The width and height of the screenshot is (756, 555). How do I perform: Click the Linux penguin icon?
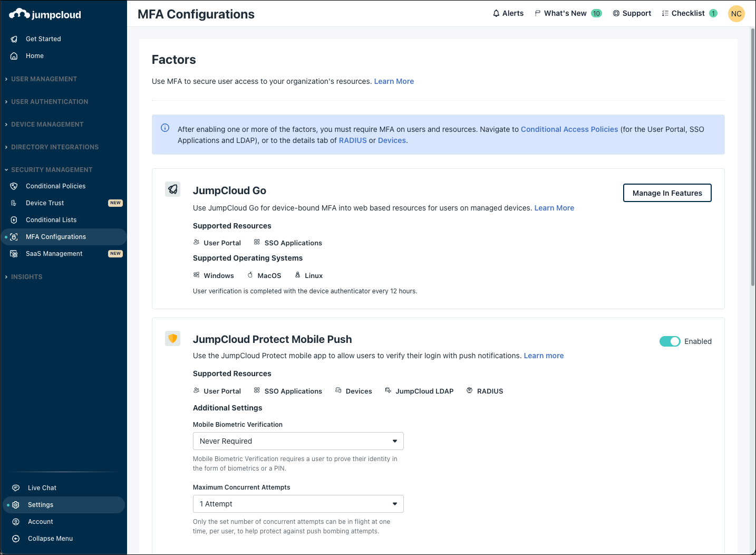pos(297,275)
